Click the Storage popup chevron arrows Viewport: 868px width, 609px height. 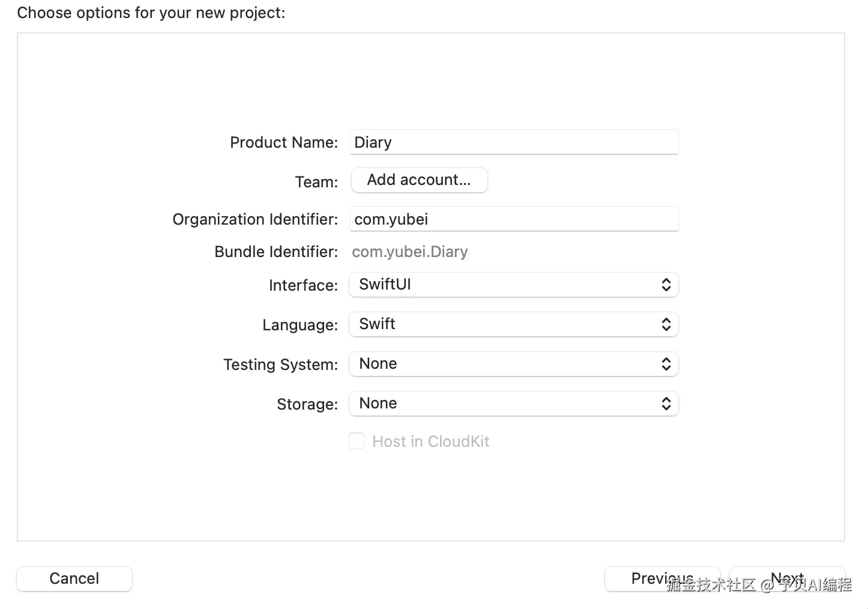[666, 404]
